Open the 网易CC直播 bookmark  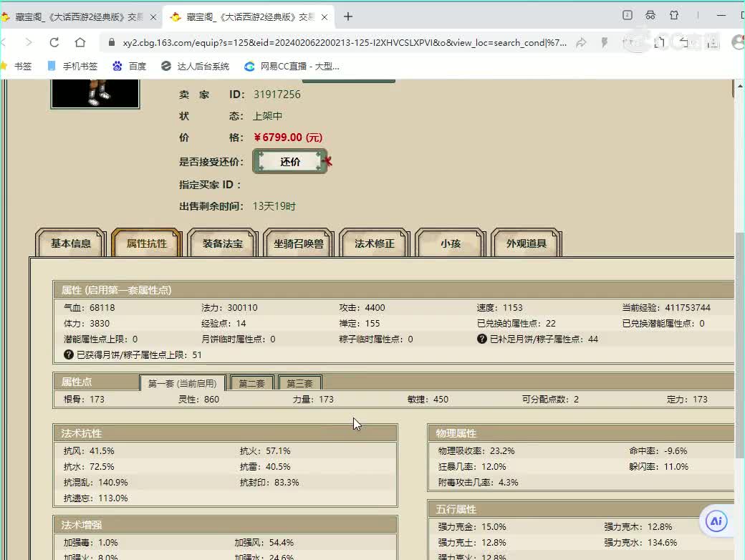[x=292, y=66]
